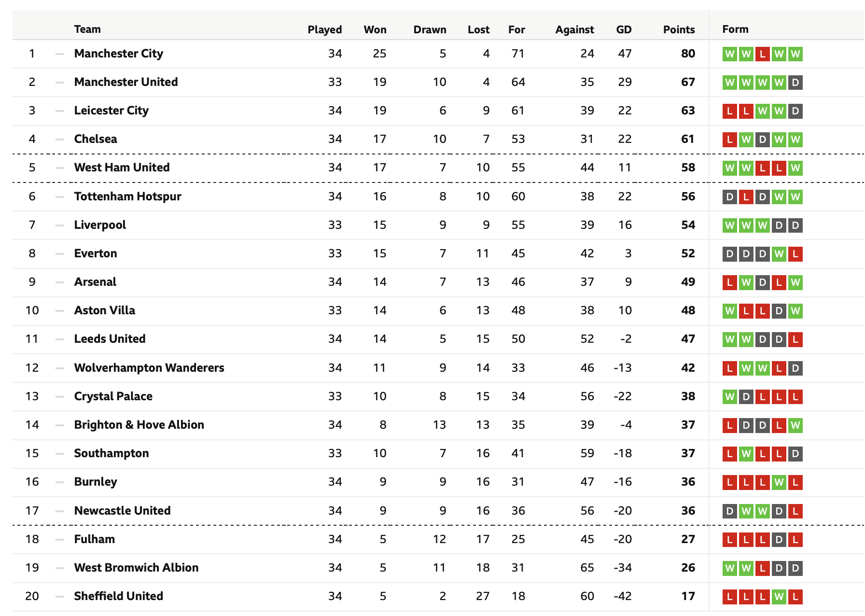
Task: Select the West Bromwich Albion team name
Action: (x=136, y=568)
